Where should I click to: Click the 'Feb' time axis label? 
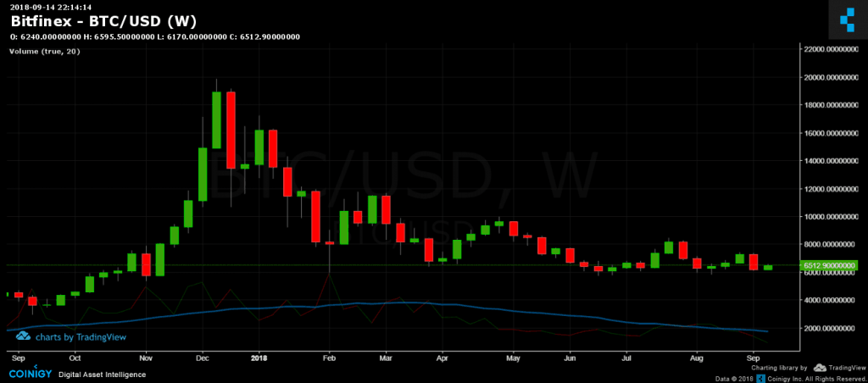click(330, 358)
